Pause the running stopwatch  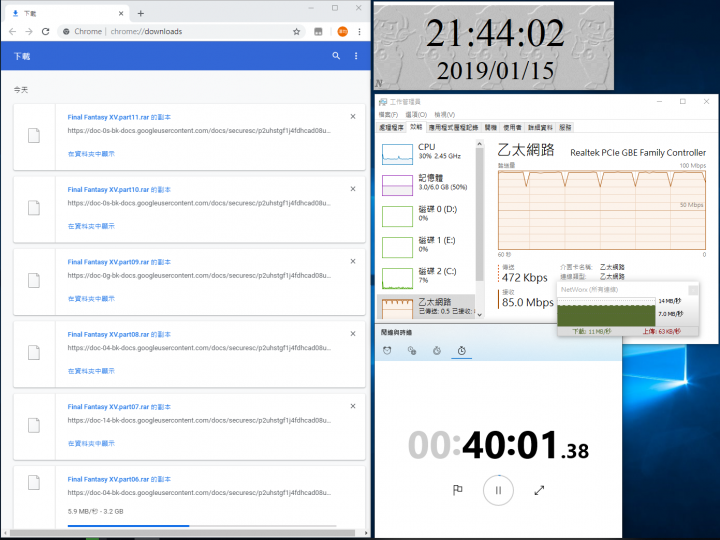[x=498, y=490]
